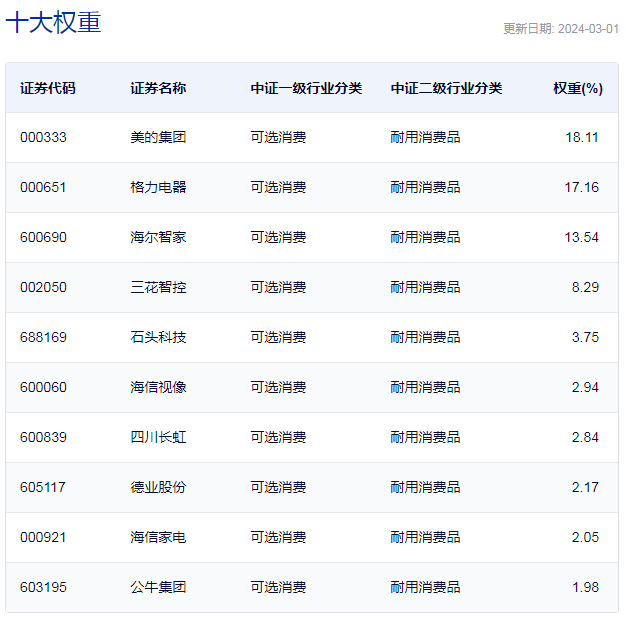Click the 石头科技 row name
The image size is (626, 617).
[x=158, y=337]
